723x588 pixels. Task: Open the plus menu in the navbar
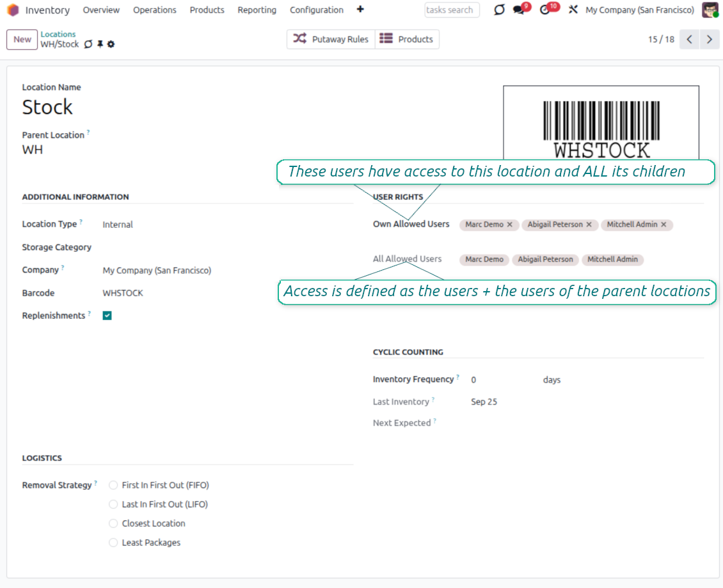[360, 10]
